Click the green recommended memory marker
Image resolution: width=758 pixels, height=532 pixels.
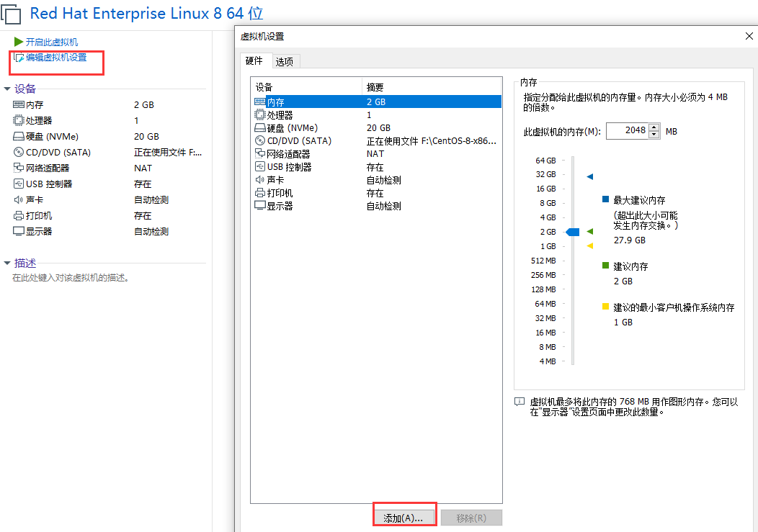(x=590, y=232)
